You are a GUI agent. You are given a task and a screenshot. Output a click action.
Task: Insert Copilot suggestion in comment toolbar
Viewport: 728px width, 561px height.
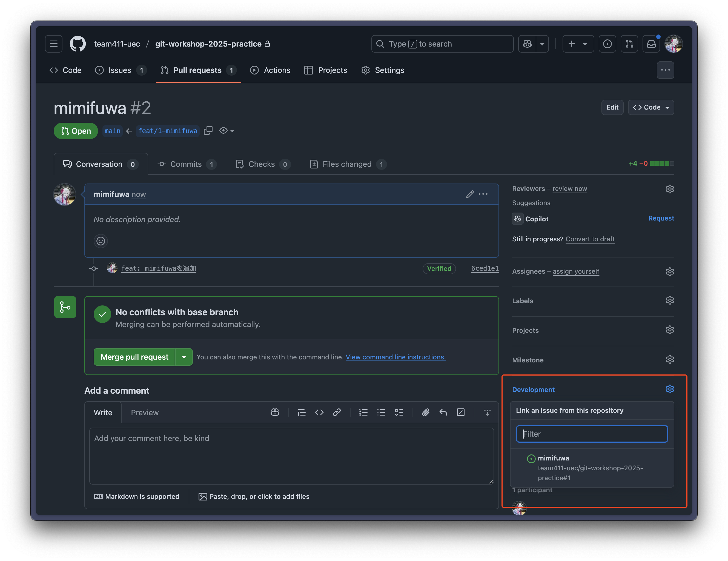(275, 412)
